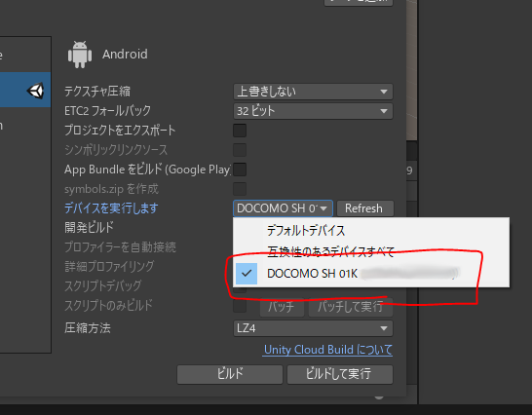This screenshot has height=415, width=532.
Task: Click the 開発ビルド label
Action: (89, 227)
